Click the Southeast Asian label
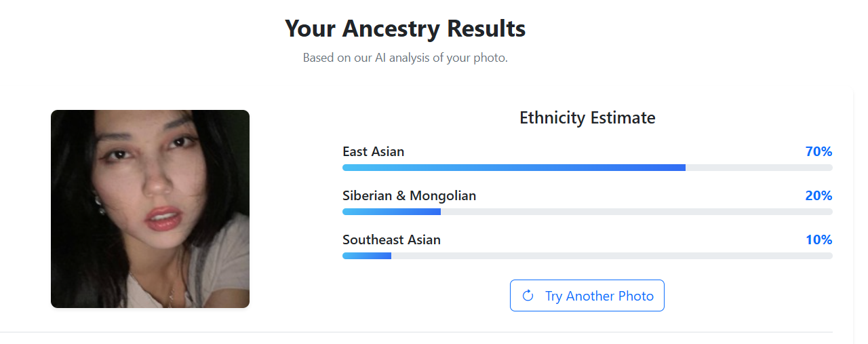The image size is (868, 344). (x=391, y=240)
